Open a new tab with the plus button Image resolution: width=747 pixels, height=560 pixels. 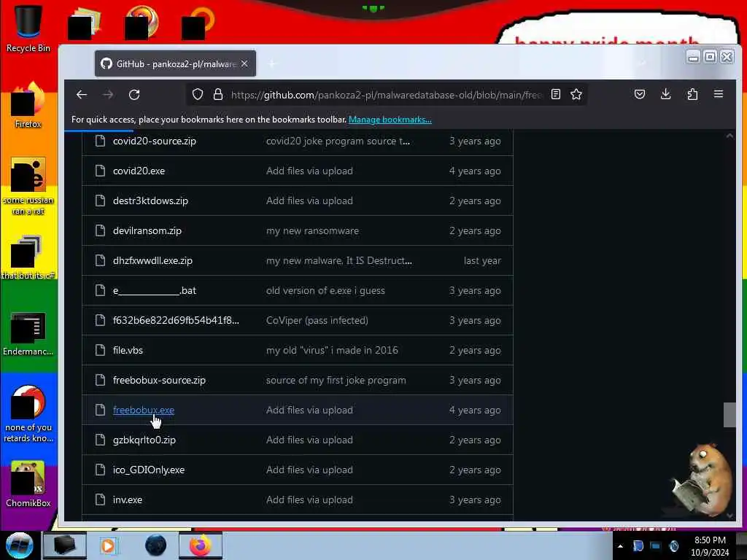(x=272, y=63)
